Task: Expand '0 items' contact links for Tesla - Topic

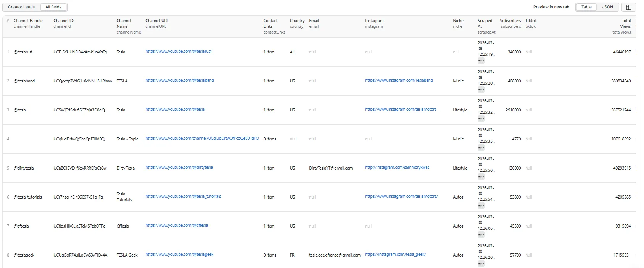Action: (x=270, y=139)
